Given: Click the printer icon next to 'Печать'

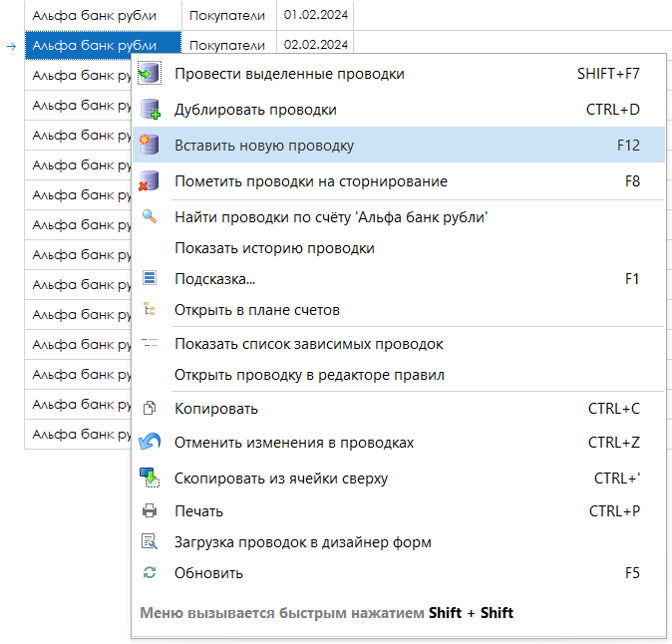Looking at the screenshot, I should click(150, 511).
